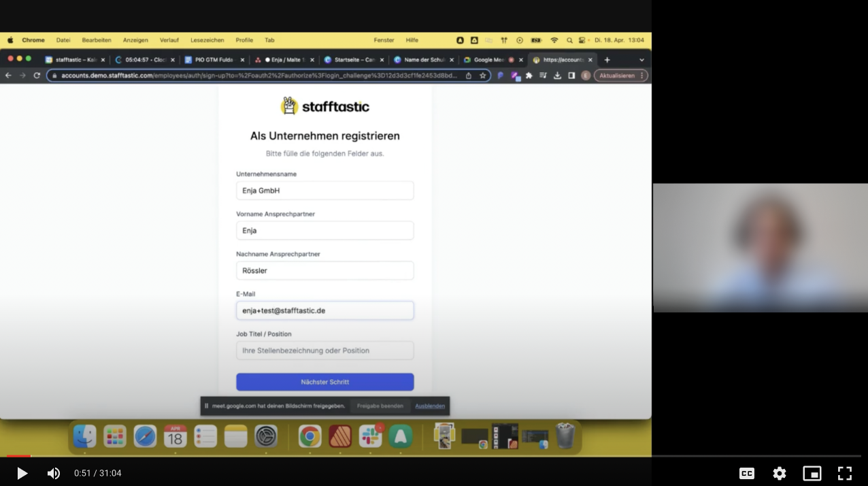Expand Chrome tab search chevron
Viewport: 868px width, 486px height.
641,60
